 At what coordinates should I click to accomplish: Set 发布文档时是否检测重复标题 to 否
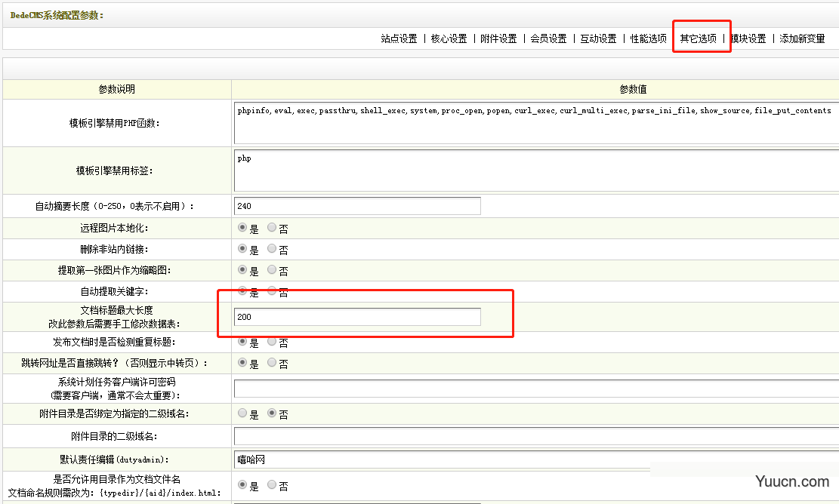[272, 342]
